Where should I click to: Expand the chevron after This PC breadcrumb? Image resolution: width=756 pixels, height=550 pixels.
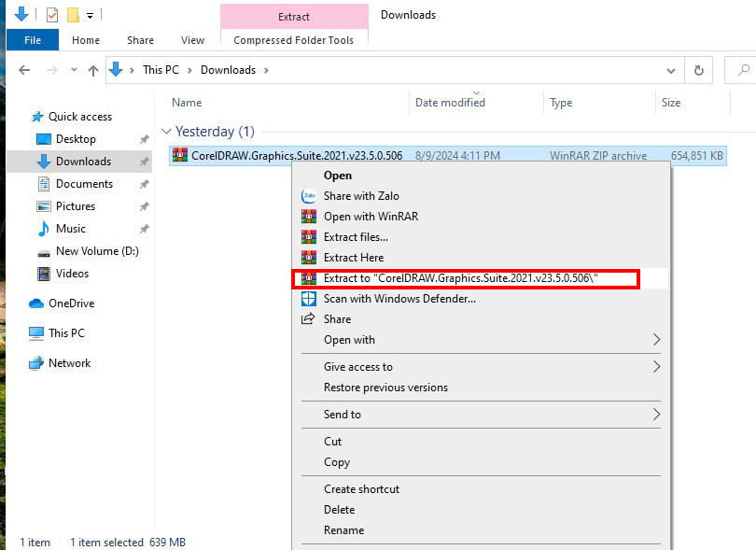189,70
